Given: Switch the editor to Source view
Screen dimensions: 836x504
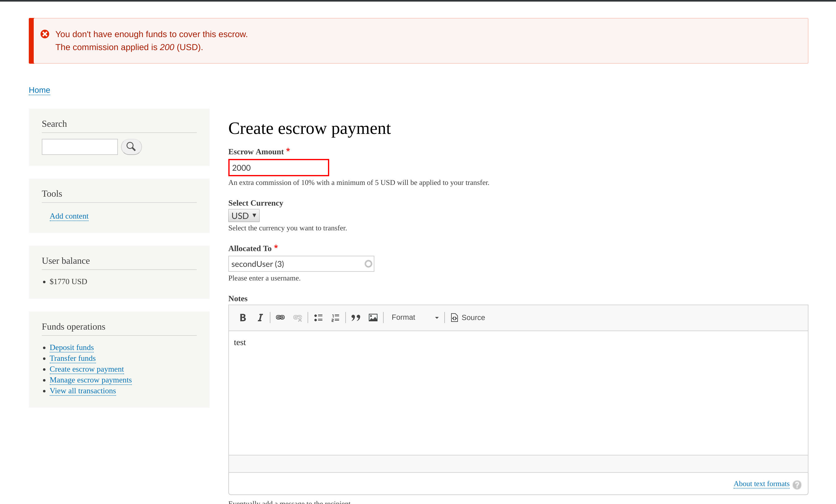Looking at the screenshot, I should pyautogui.click(x=468, y=318).
